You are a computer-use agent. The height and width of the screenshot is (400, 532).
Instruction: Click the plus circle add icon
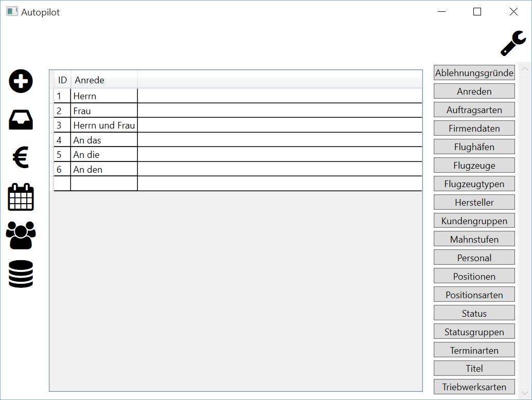click(21, 81)
